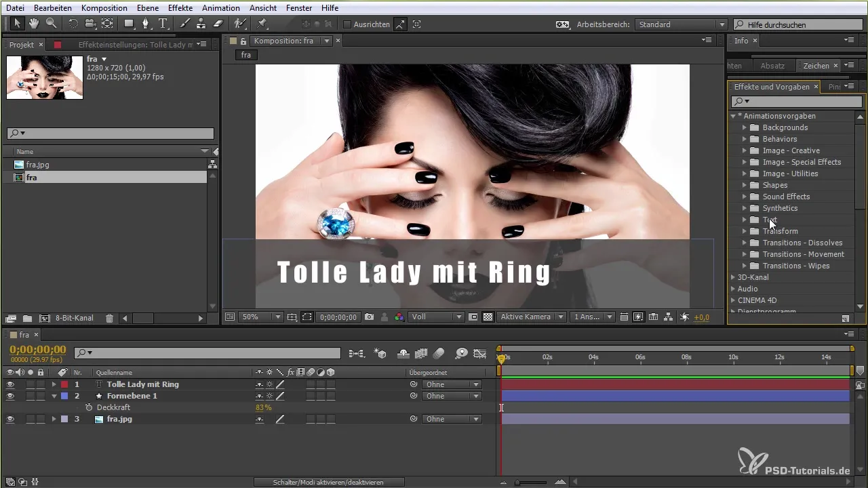Open the Animation menu

[220, 7]
